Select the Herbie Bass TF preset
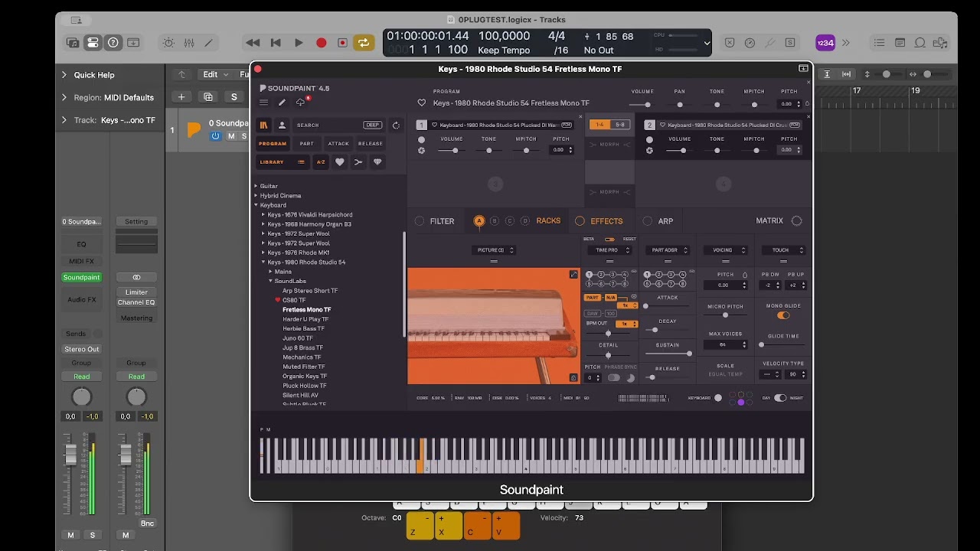 tap(303, 329)
